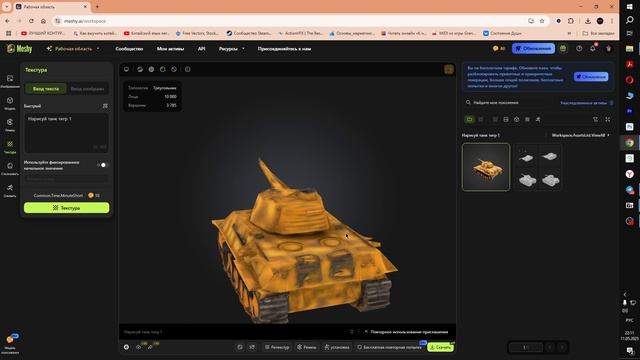Bookmark the page with the star icon
The height and width of the screenshot is (360, 640).
(542, 21)
